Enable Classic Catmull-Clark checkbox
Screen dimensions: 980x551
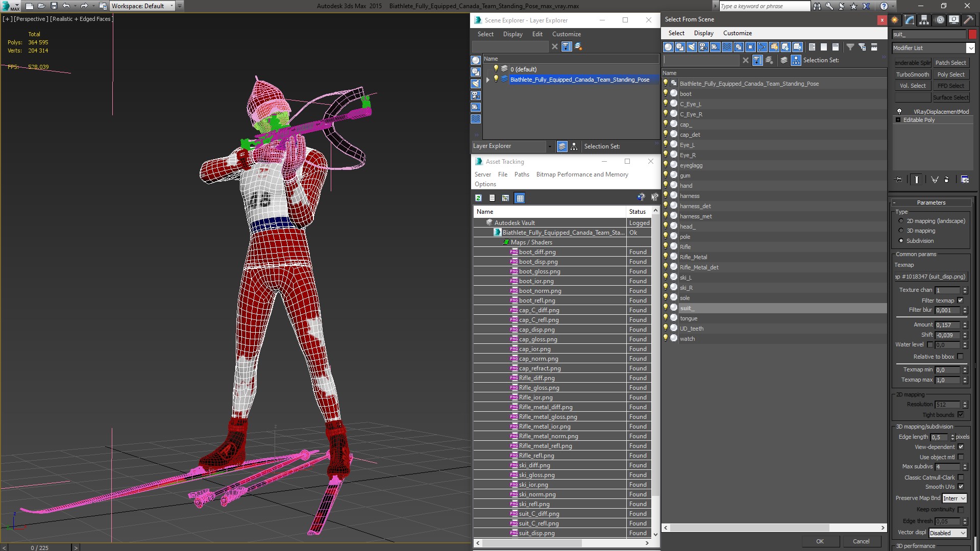(961, 478)
